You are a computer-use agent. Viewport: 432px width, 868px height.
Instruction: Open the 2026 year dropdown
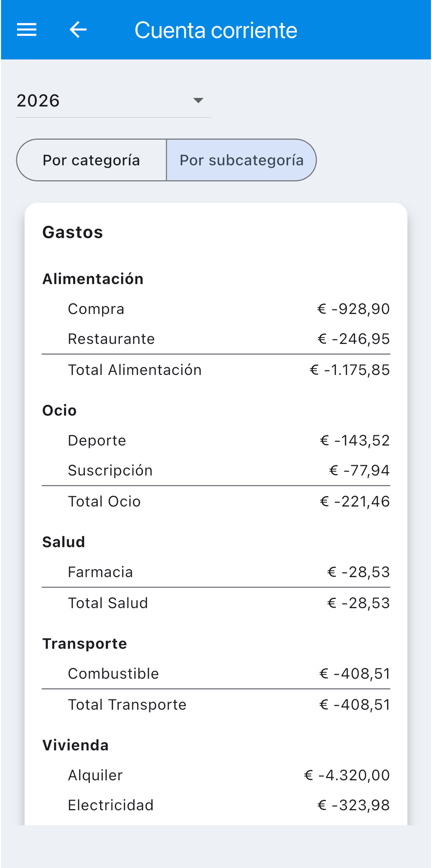(113, 101)
